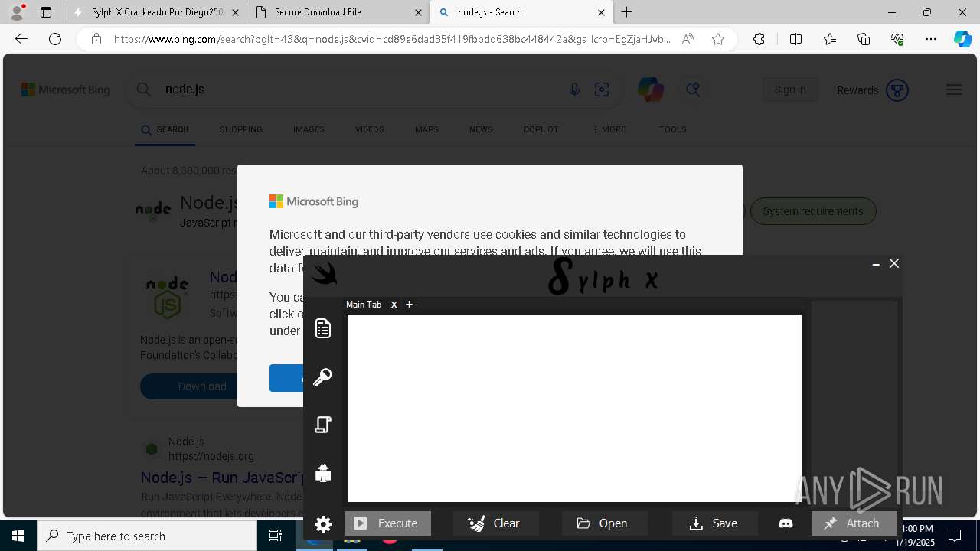Open Bing Rewards
This screenshot has height=551, width=980.
click(872, 90)
